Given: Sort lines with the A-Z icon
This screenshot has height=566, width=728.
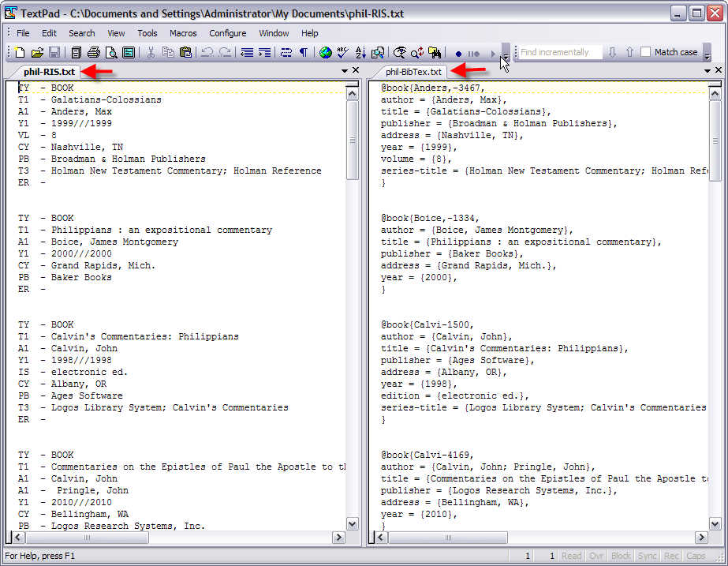Looking at the screenshot, I should coord(360,53).
